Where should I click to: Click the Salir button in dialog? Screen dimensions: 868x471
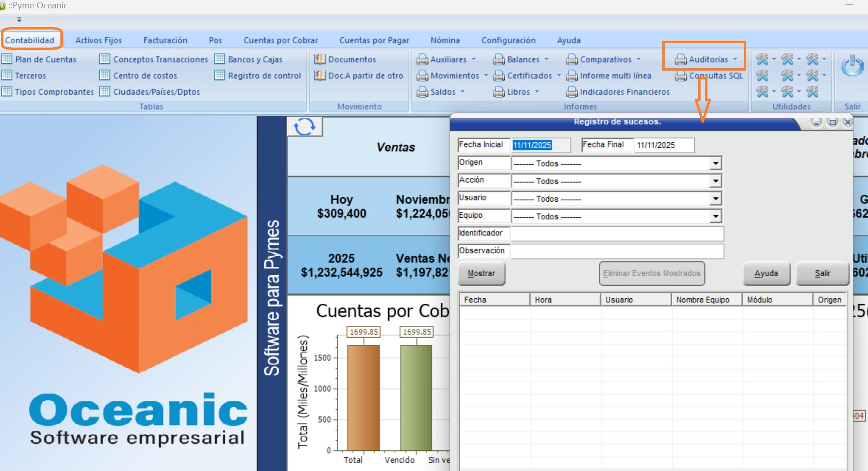[x=822, y=273]
